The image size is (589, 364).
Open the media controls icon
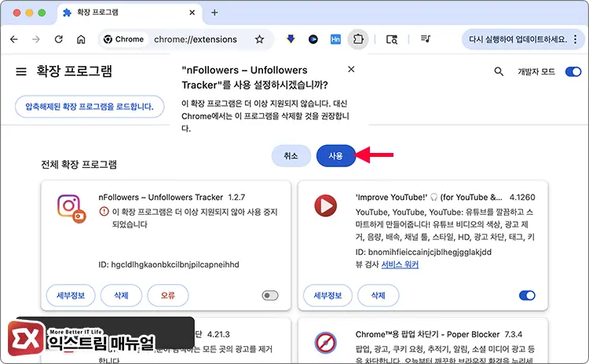[425, 38]
